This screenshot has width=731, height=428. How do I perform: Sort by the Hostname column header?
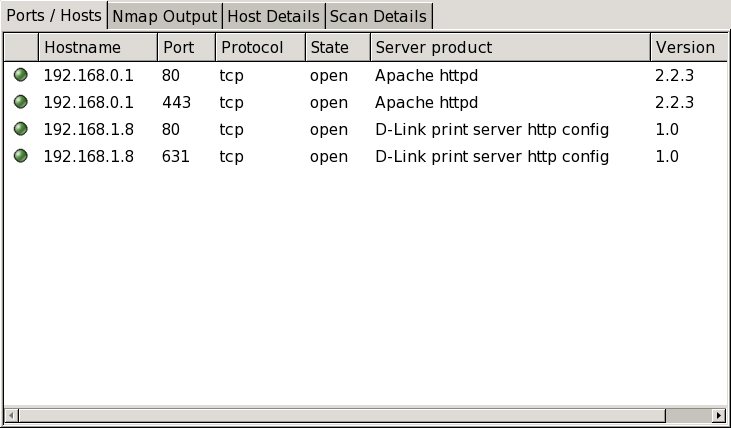(97, 47)
